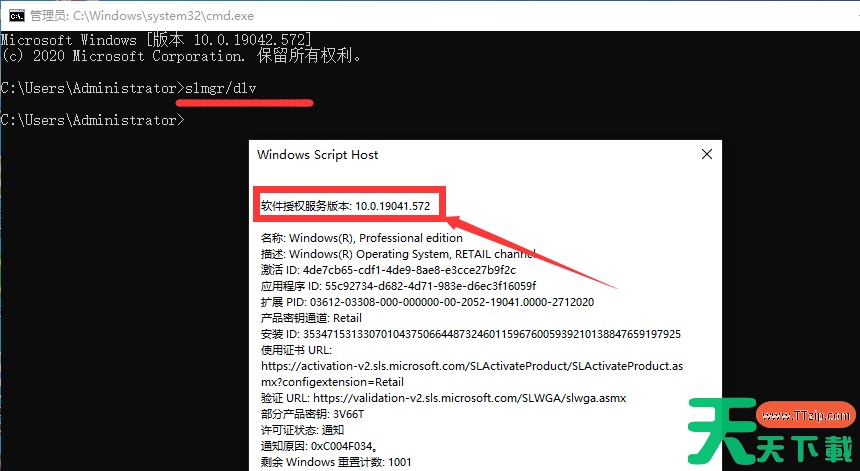Screen dimensions: 860x471
Task: Click the cmd.exe icon in title bar
Action: pyautogui.click(x=16, y=16)
